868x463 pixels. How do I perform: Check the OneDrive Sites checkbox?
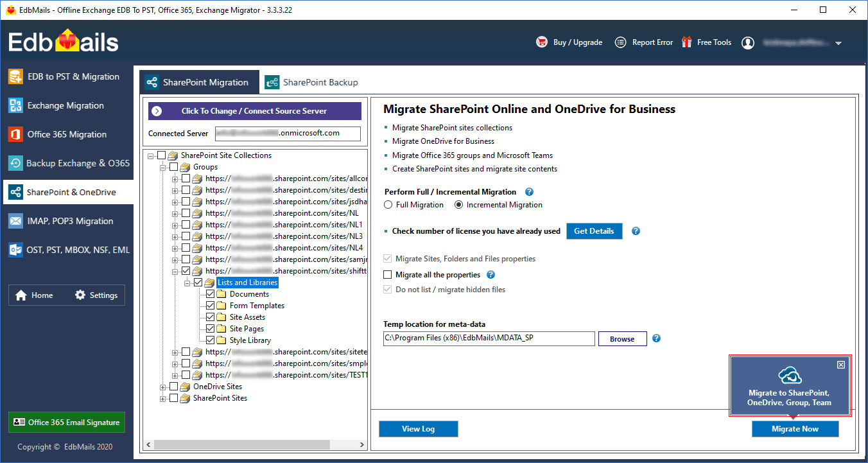pos(174,387)
